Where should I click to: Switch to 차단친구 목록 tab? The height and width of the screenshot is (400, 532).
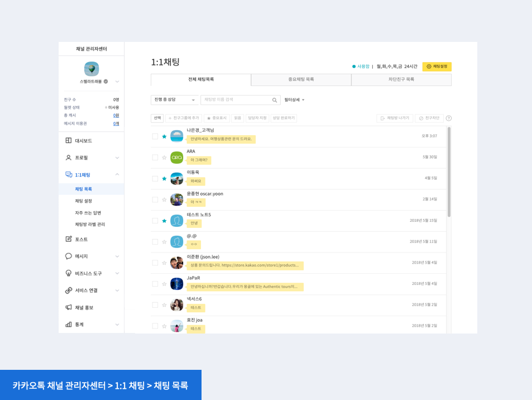pyautogui.click(x=401, y=79)
